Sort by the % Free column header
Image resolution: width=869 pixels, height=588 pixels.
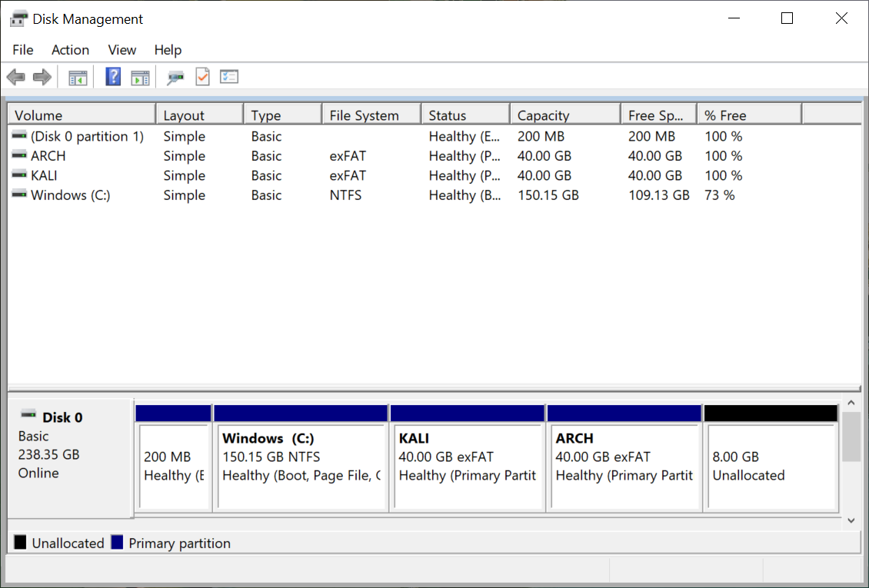[749, 115]
